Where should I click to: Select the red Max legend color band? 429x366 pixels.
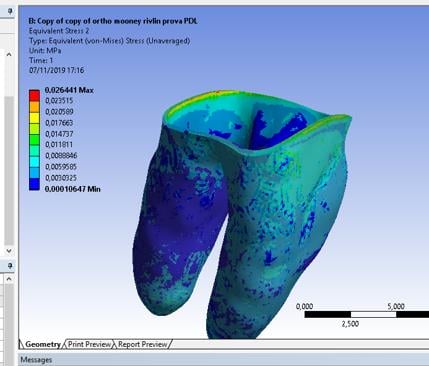34,95
